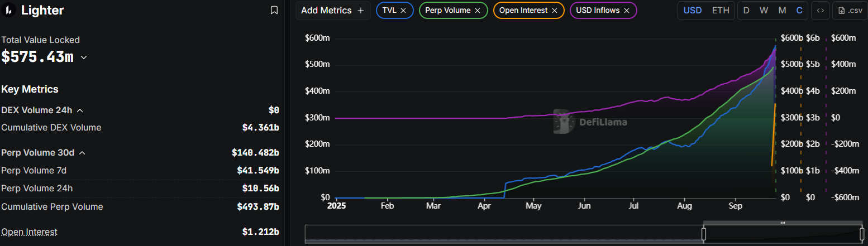
Task: Expand the Total Value Locked dropdown chevron
Action: pos(84,57)
